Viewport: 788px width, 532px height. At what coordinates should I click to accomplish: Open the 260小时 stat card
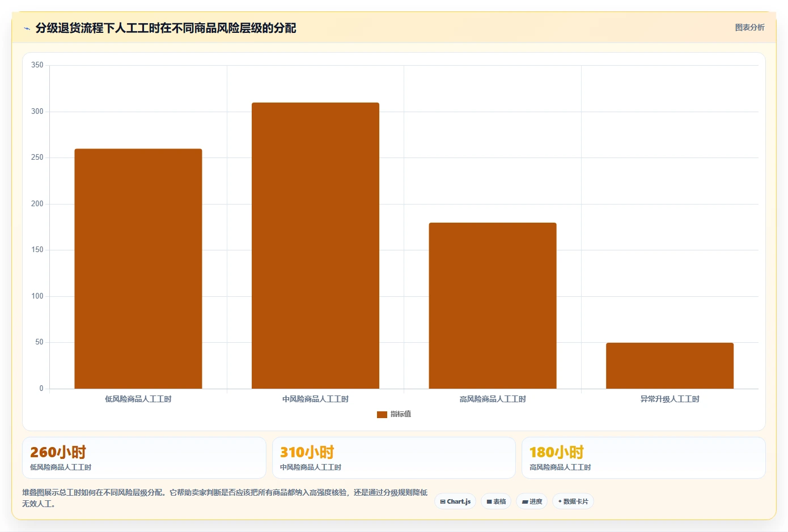pyautogui.click(x=144, y=458)
